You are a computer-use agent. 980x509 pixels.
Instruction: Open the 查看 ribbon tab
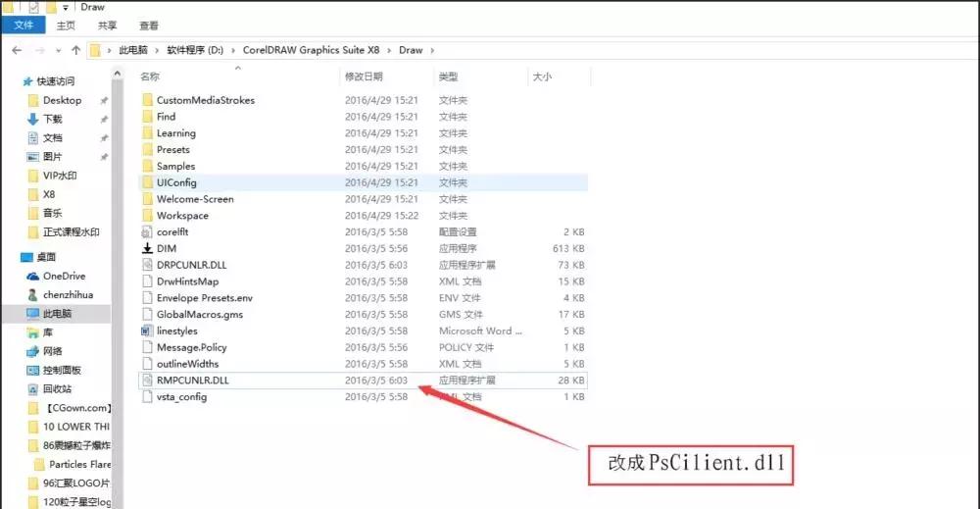point(149,25)
